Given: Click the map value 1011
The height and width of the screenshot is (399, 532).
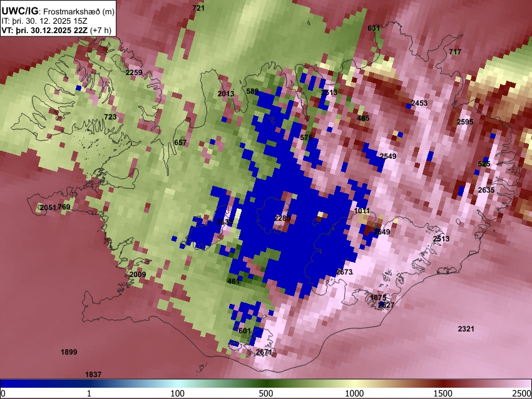Looking at the screenshot, I should (x=362, y=211).
